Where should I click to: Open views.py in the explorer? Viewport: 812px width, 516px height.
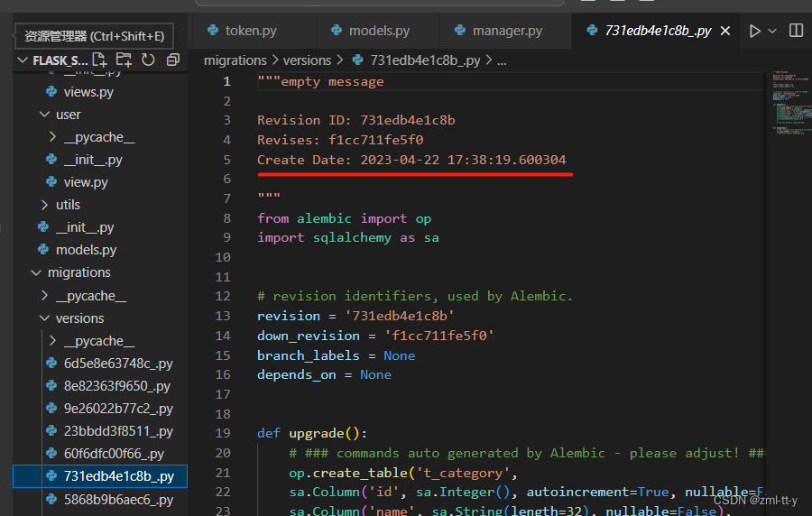88,92
